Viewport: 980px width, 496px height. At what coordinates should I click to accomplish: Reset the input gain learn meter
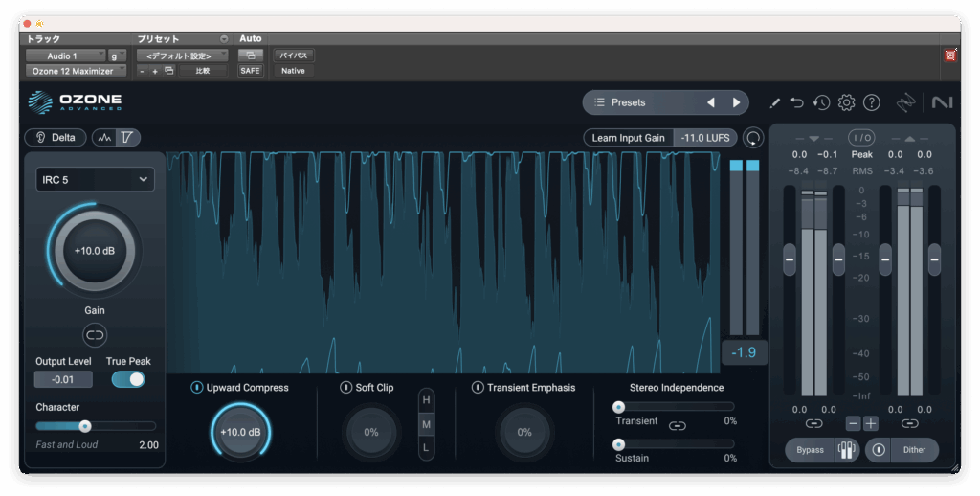coord(753,138)
